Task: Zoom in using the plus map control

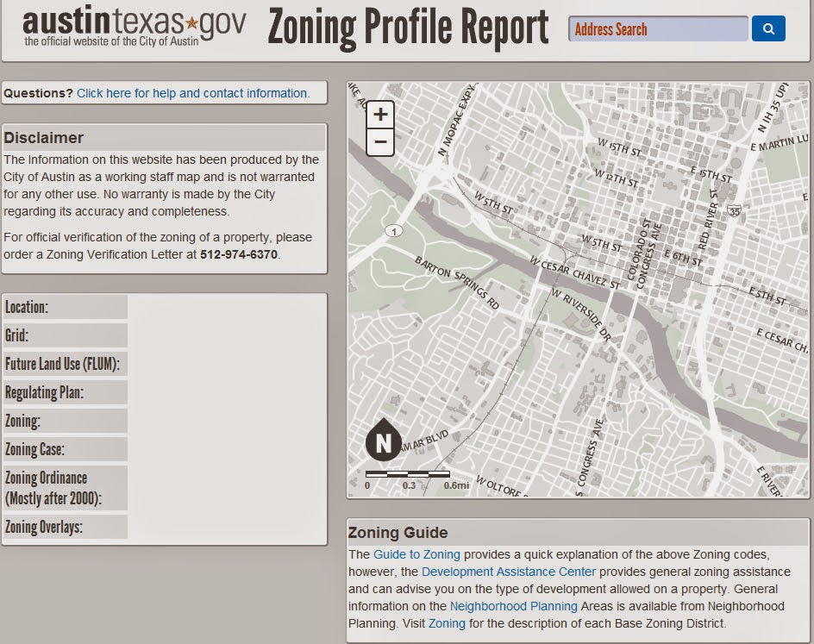Action: (379, 113)
